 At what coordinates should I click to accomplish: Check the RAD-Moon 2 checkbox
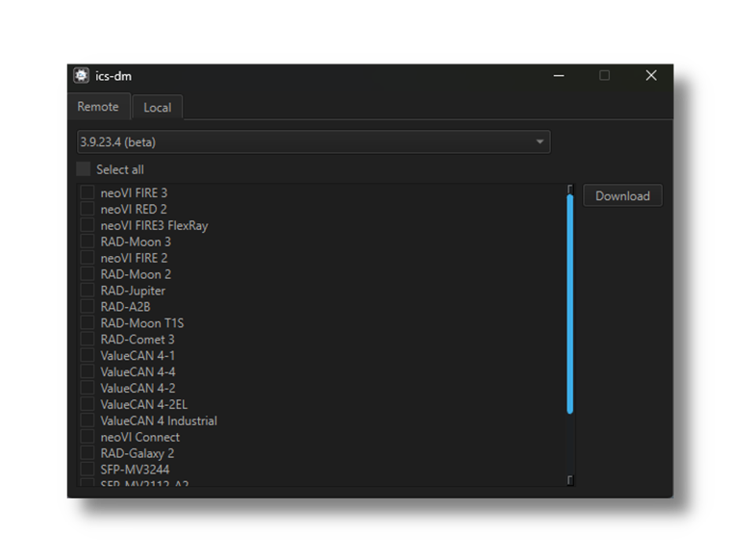click(x=88, y=274)
